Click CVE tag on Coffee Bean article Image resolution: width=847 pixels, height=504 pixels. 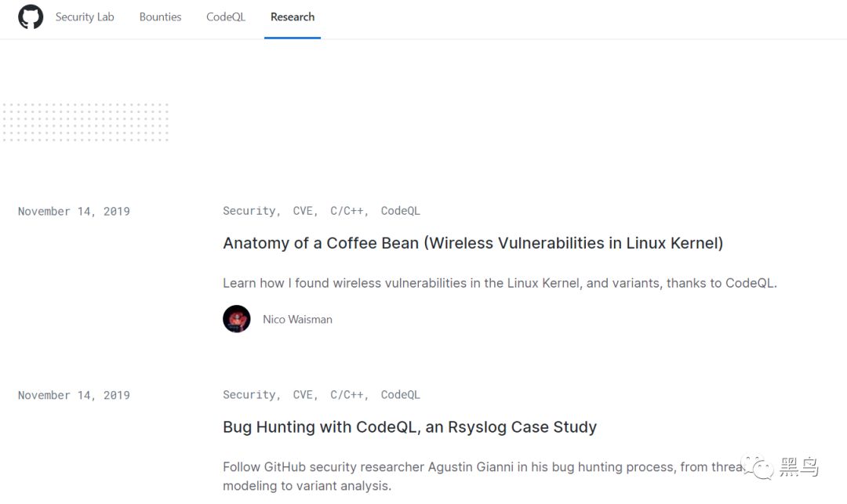pos(303,211)
